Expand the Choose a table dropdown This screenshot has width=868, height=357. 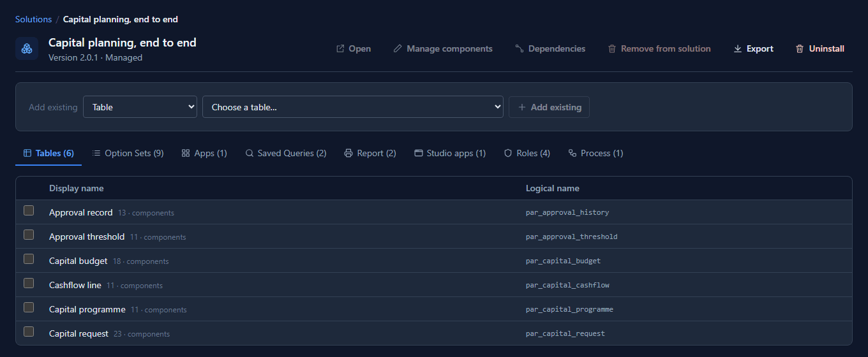[x=353, y=107]
